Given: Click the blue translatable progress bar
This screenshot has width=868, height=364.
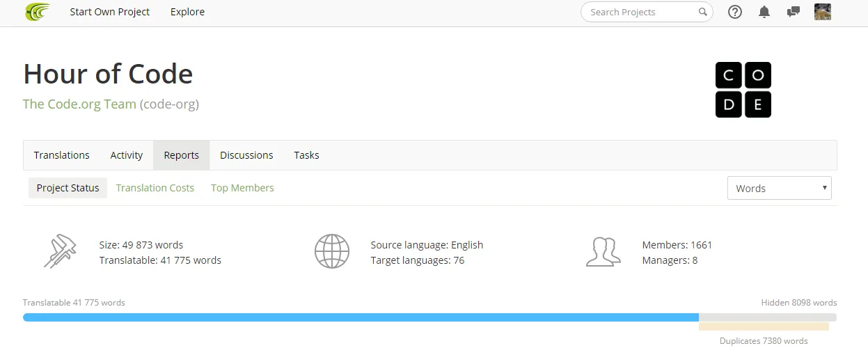Looking at the screenshot, I should (x=361, y=317).
